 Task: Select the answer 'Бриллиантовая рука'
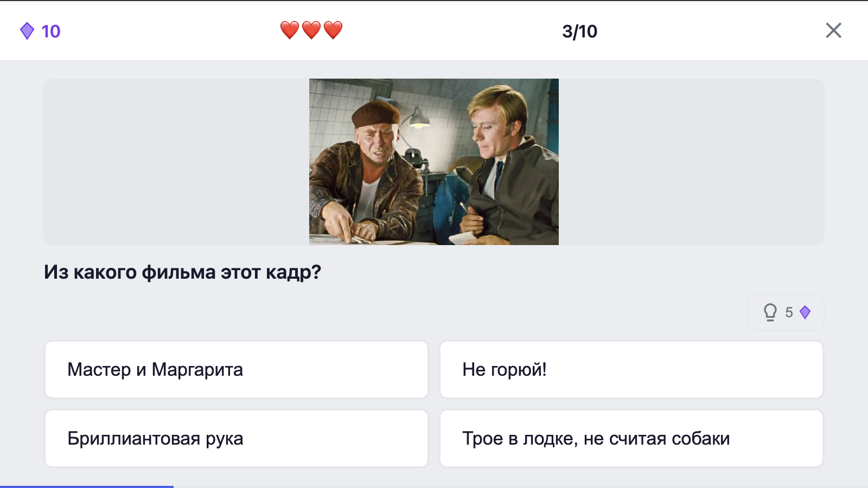click(x=236, y=438)
